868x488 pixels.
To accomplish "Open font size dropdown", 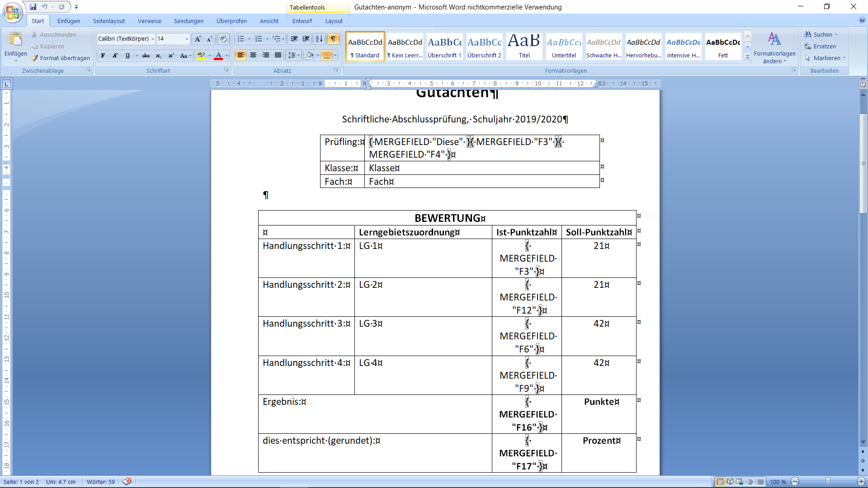I will [x=187, y=39].
